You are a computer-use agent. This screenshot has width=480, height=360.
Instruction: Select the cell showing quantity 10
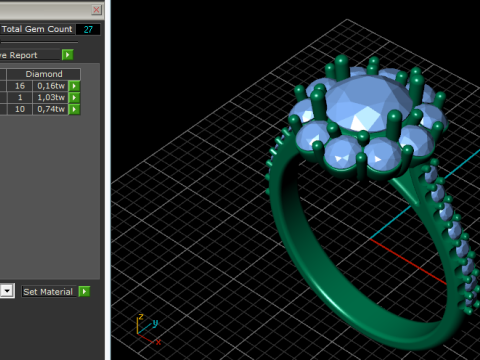(20, 109)
